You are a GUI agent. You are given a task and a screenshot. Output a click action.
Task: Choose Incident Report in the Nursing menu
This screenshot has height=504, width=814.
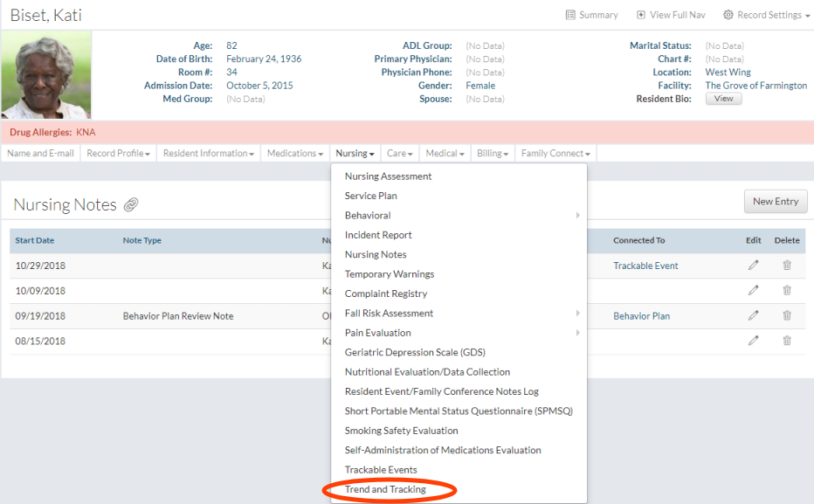(378, 235)
